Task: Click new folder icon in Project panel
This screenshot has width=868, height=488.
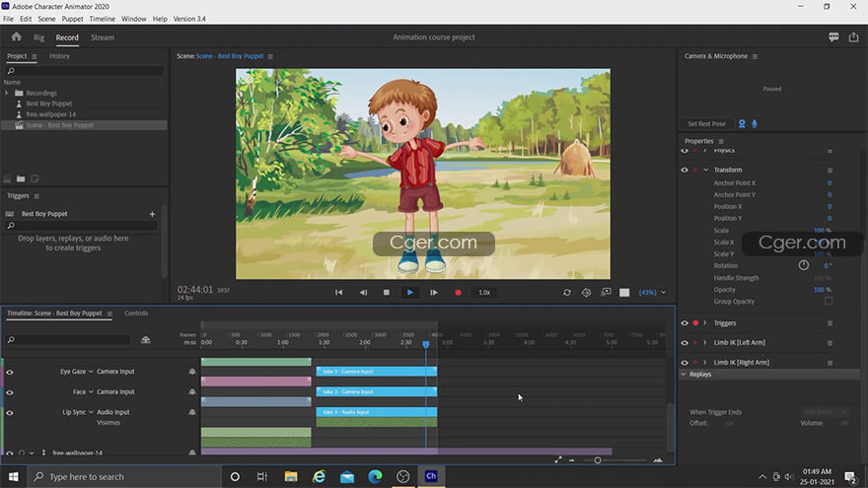Action: click(x=21, y=178)
